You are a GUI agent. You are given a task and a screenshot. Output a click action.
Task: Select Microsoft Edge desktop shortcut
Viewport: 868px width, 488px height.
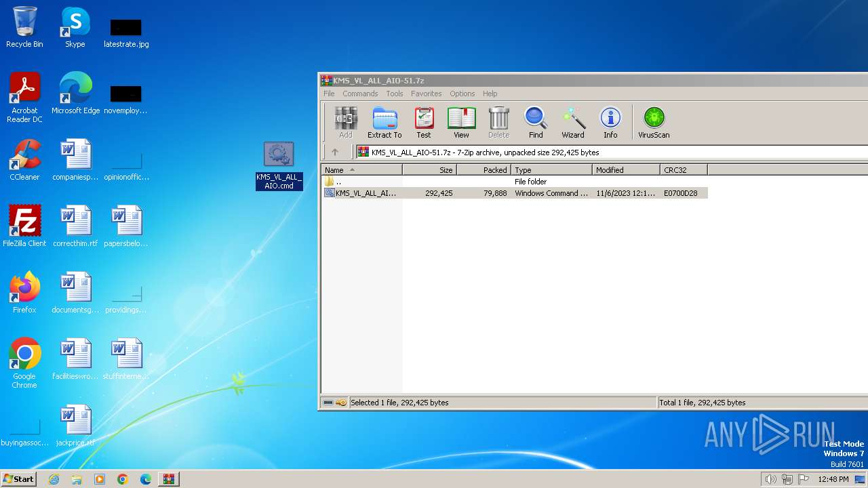point(75,94)
